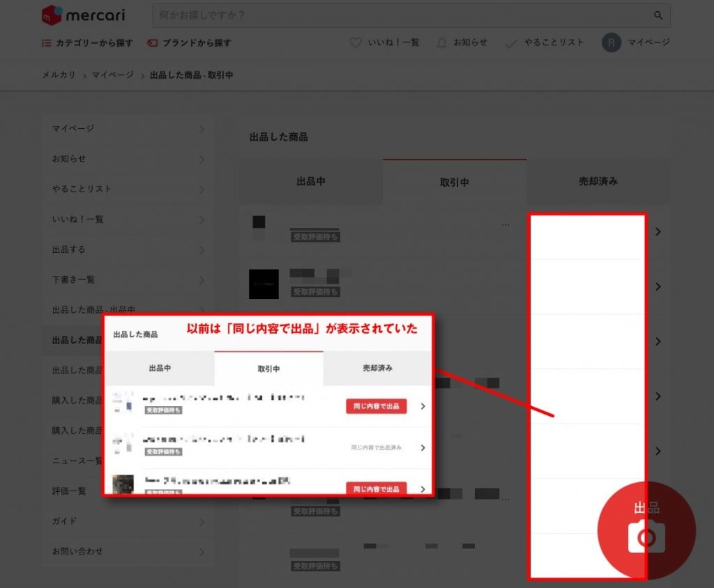Switch to the 出品中 tab
Screen dimensions: 714x588
tap(311, 181)
